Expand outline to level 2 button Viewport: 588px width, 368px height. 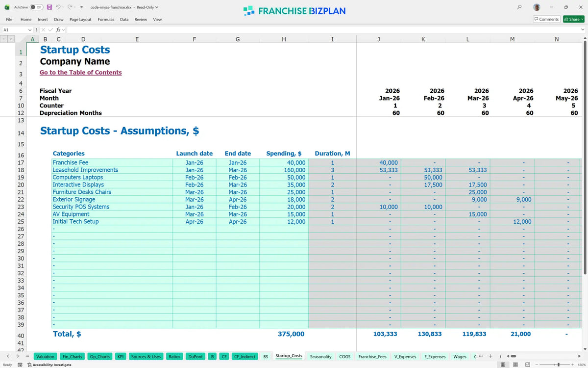(10, 39)
